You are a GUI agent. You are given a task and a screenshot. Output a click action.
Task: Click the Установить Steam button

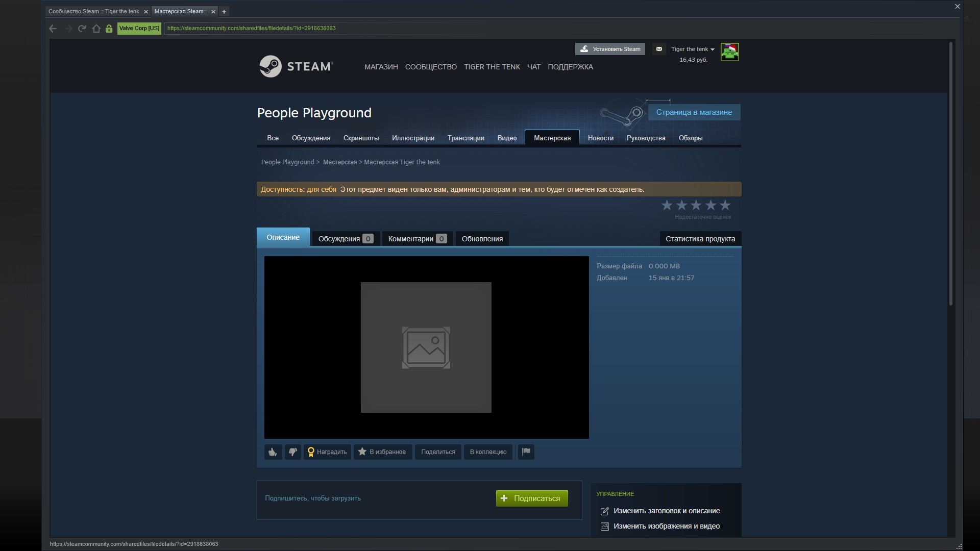tap(610, 49)
